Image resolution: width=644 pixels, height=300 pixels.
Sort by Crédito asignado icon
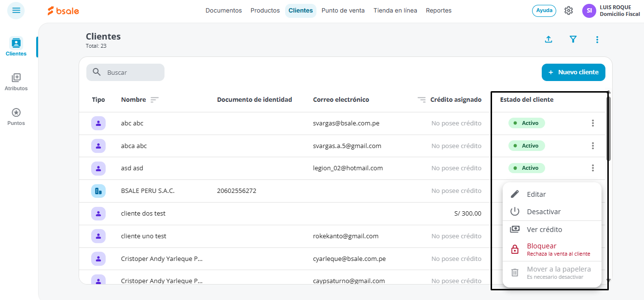point(422,100)
